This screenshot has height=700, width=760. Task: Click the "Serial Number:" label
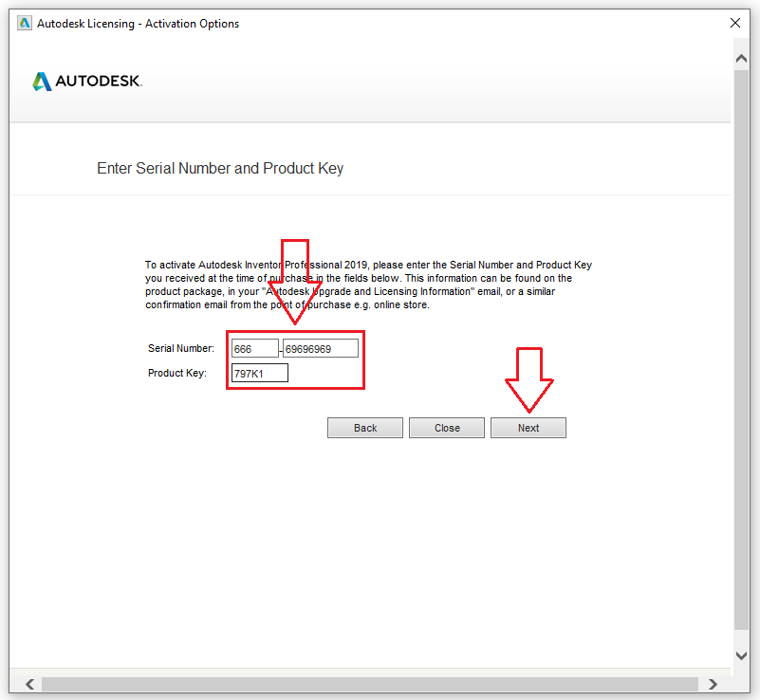click(181, 349)
